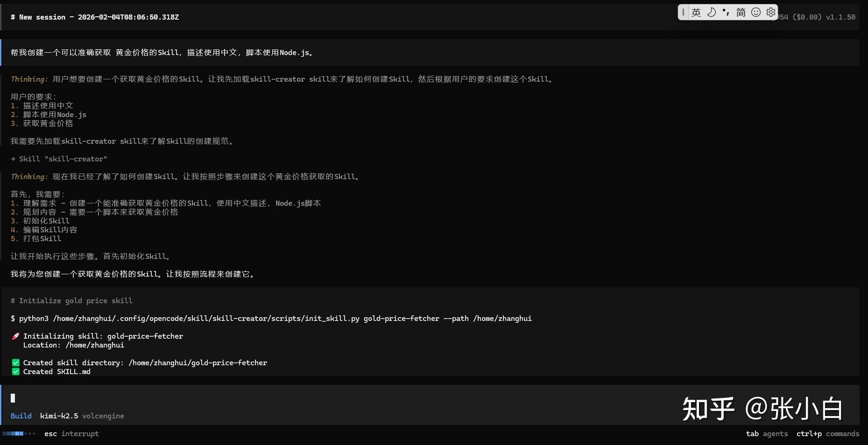The image size is (868, 445).
Task: Click green checkmark beside Created skill directory
Action: 15,363
